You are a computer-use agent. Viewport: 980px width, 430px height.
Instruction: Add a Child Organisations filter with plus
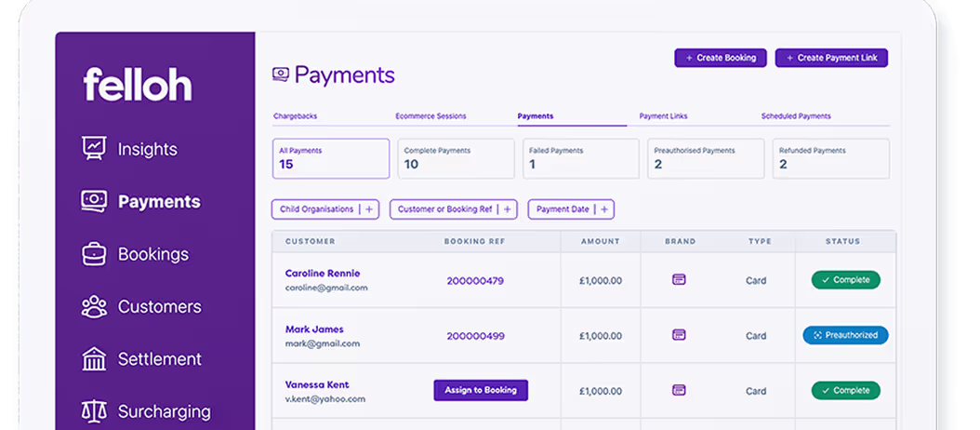tap(369, 209)
